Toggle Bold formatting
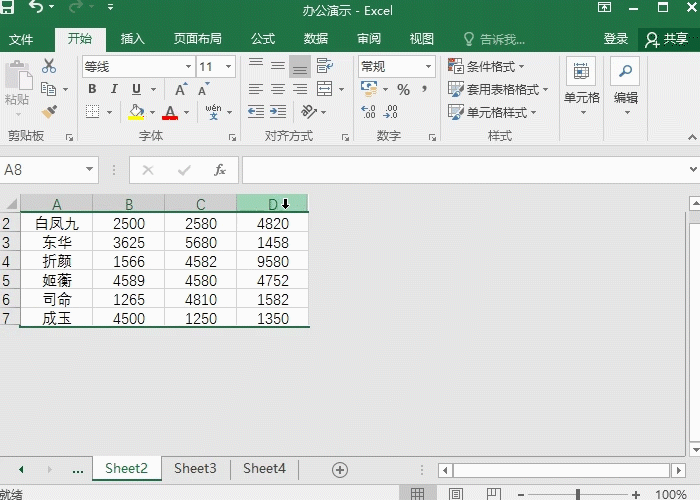This screenshot has width=700, height=500. [92, 89]
